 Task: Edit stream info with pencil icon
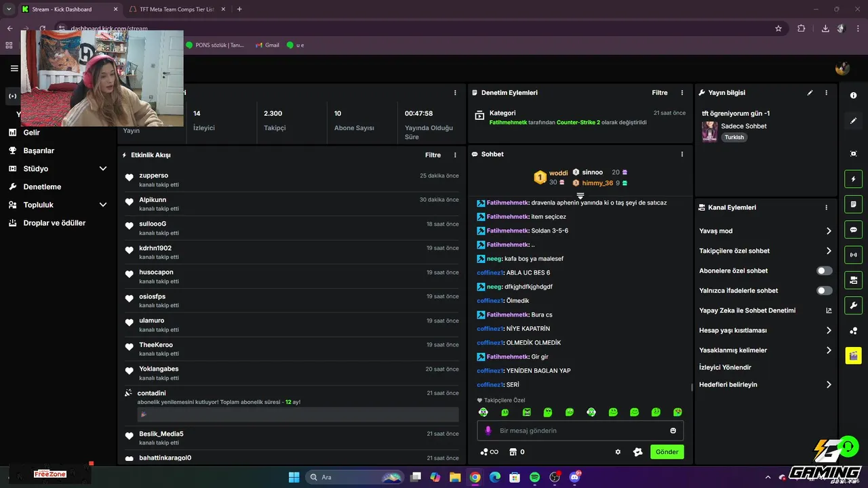[x=810, y=93]
